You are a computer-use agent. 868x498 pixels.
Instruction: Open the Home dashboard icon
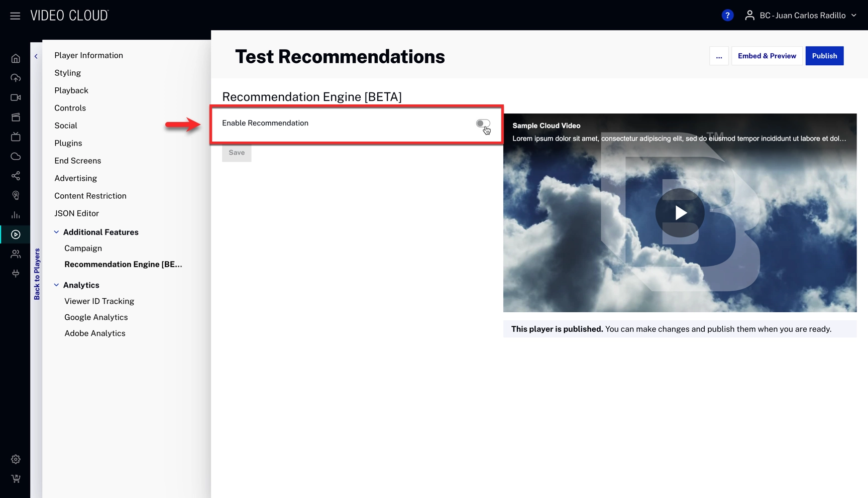point(16,58)
